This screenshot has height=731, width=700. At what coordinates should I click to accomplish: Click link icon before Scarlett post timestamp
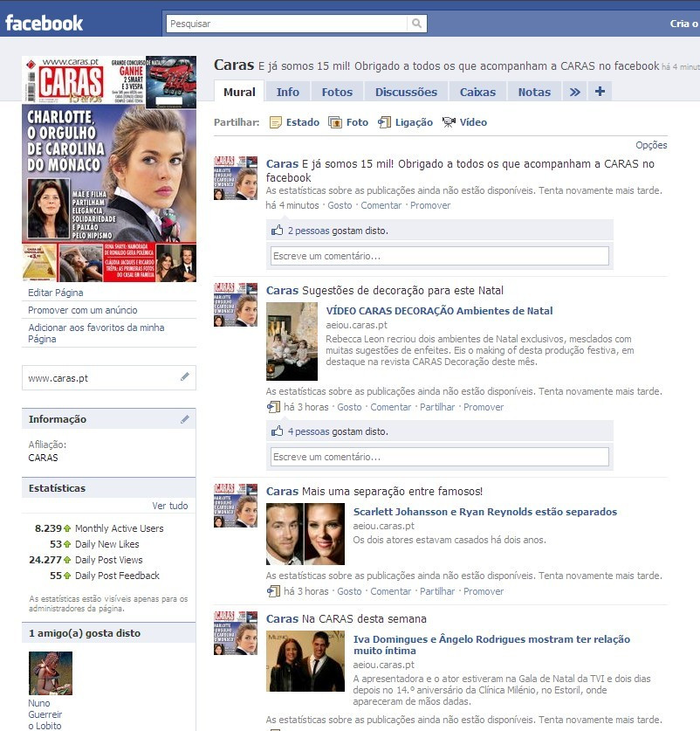pyautogui.click(x=273, y=591)
